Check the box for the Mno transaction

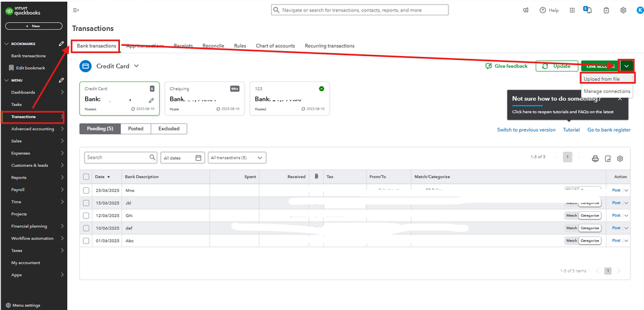click(86, 191)
